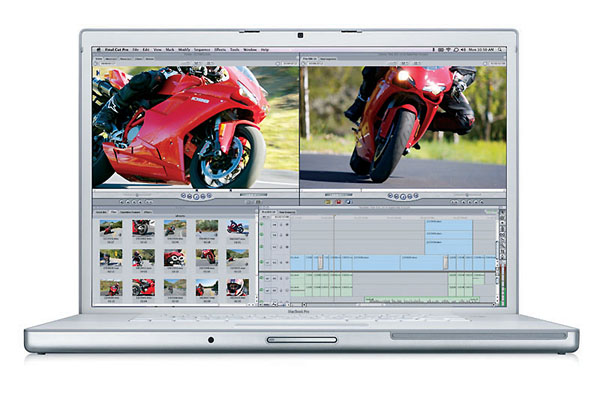Click the volume icon in menu bar

[463, 49]
